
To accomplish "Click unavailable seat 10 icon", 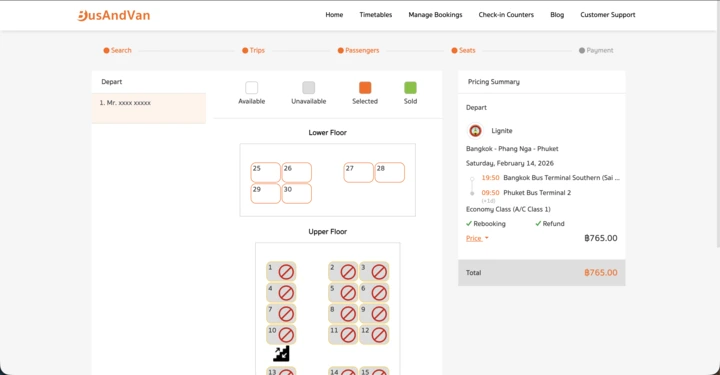I will (286, 335).
